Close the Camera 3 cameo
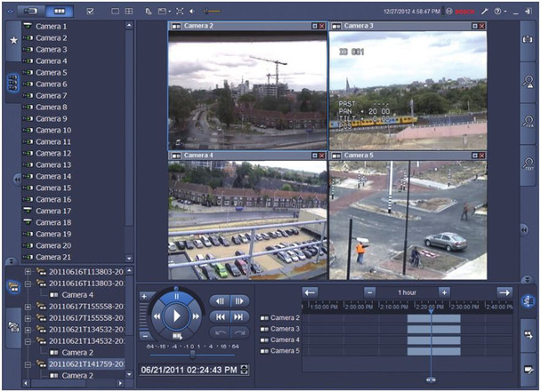This screenshot has height=392, width=541. tap(482, 26)
